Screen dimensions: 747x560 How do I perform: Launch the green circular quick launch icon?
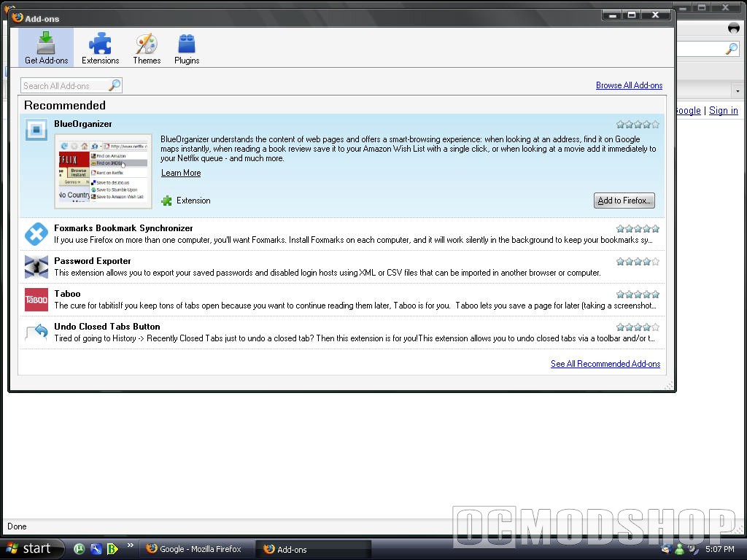(79, 549)
